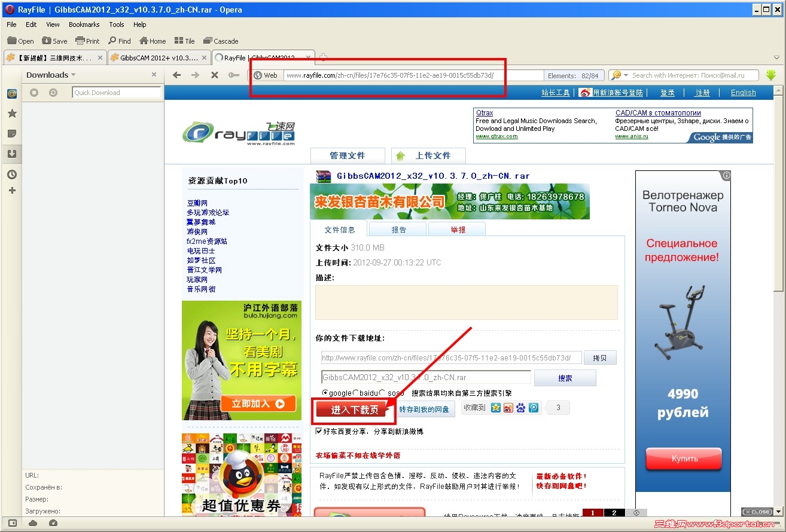Select the 报告 tab
786x532 pixels.
(398, 230)
